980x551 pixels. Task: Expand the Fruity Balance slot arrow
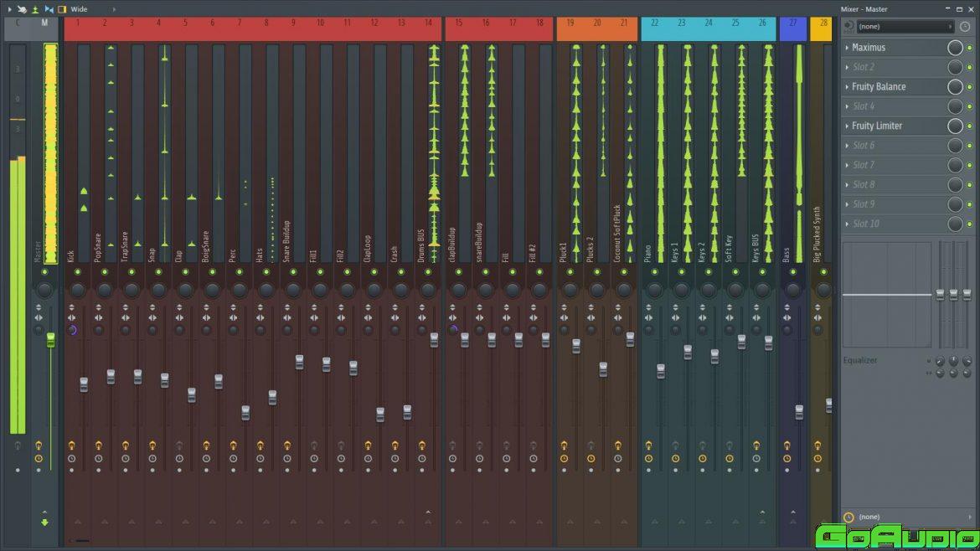(847, 87)
